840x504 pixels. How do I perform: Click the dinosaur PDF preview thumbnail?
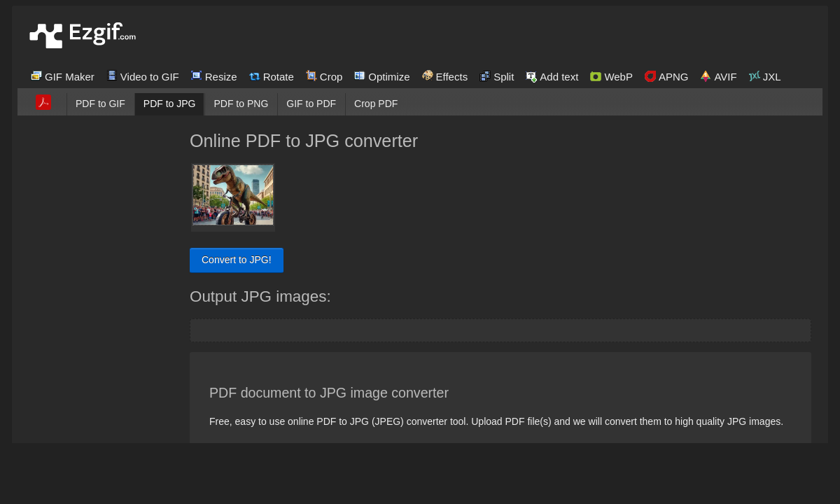click(x=233, y=196)
